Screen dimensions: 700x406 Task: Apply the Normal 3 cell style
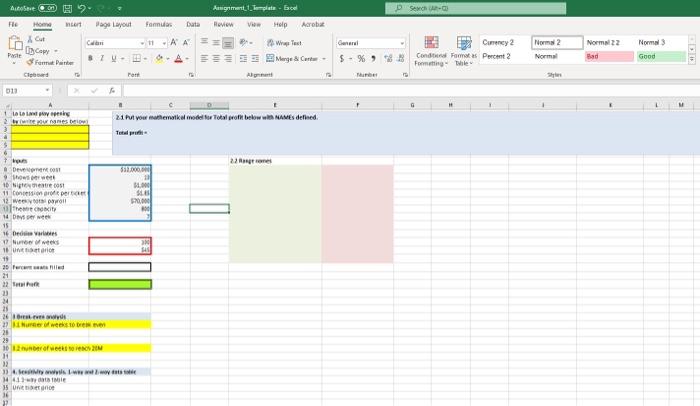click(x=661, y=42)
